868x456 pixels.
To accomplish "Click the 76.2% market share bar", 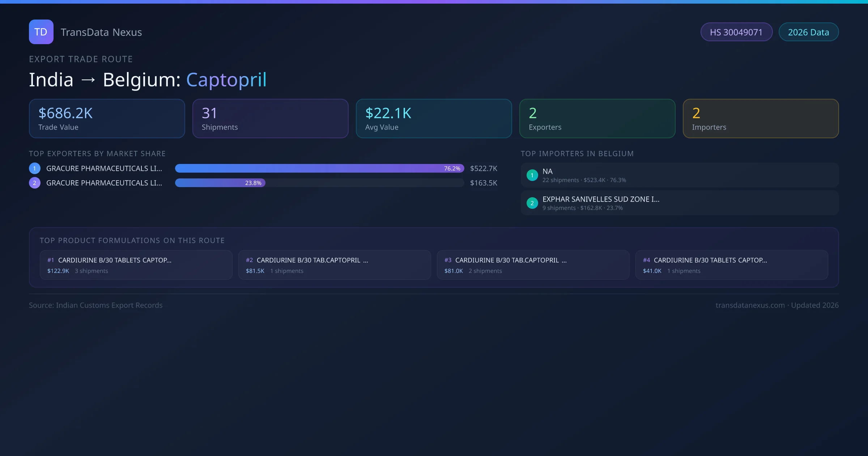I will pyautogui.click(x=319, y=168).
